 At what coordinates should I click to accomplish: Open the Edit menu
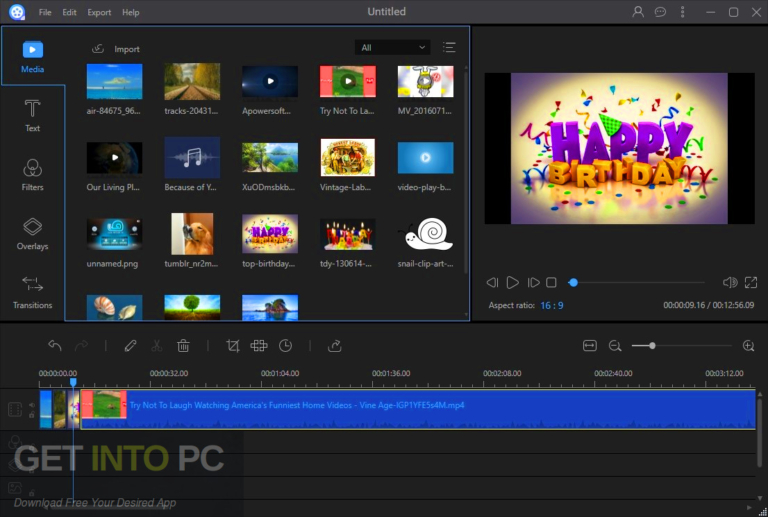click(x=69, y=12)
